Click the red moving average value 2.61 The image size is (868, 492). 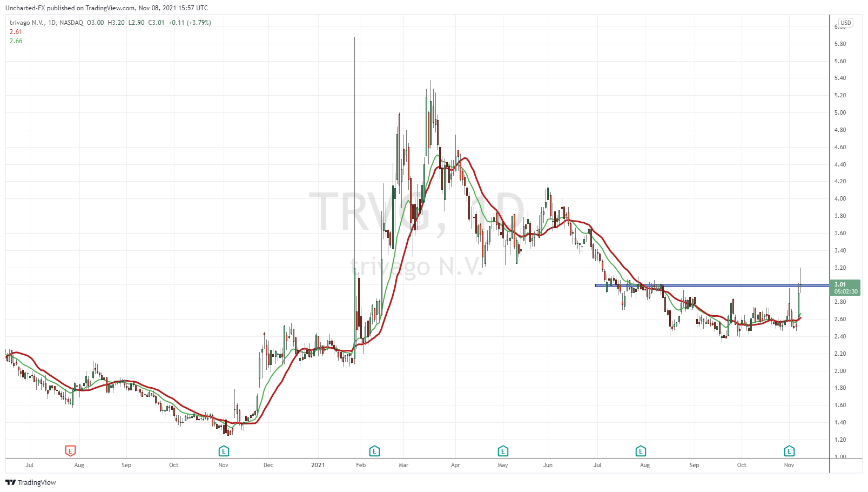tap(16, 32)
